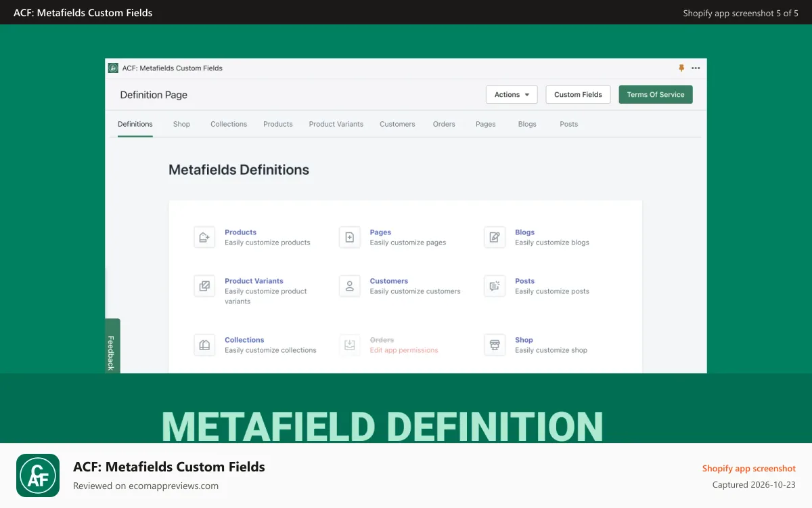Click the Product Variants card icon
This screenshot has width=812, height=508.
click(x=204, y=286)
